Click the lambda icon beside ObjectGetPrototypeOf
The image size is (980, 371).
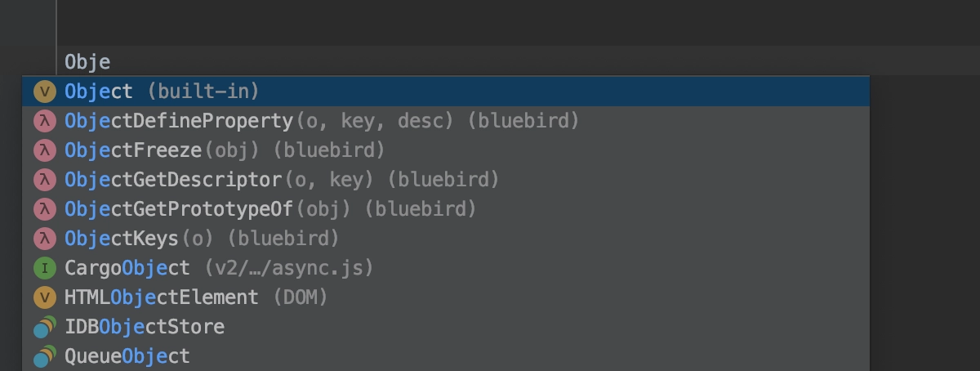coord(44,208)
